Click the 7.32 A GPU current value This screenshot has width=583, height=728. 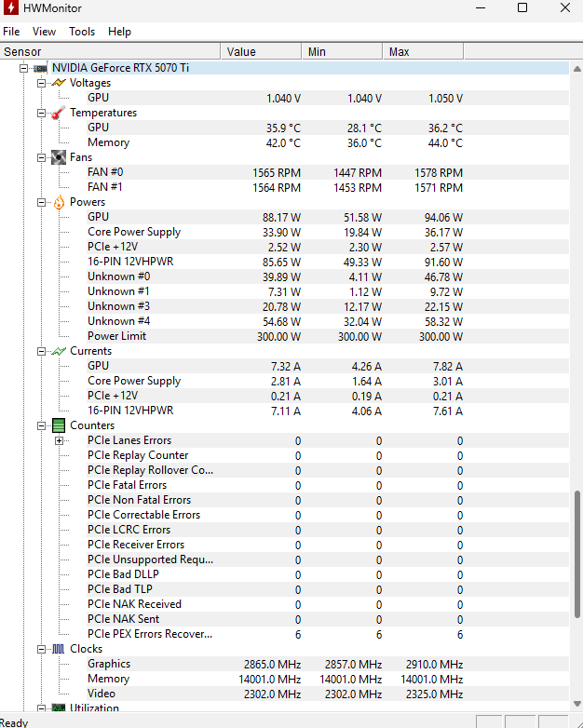(286, 366)
